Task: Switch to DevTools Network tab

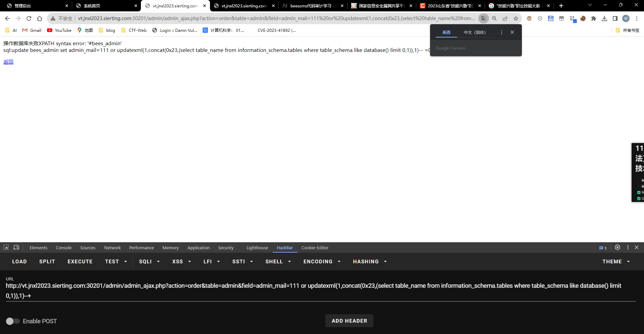Action: [x=112, y=248]
